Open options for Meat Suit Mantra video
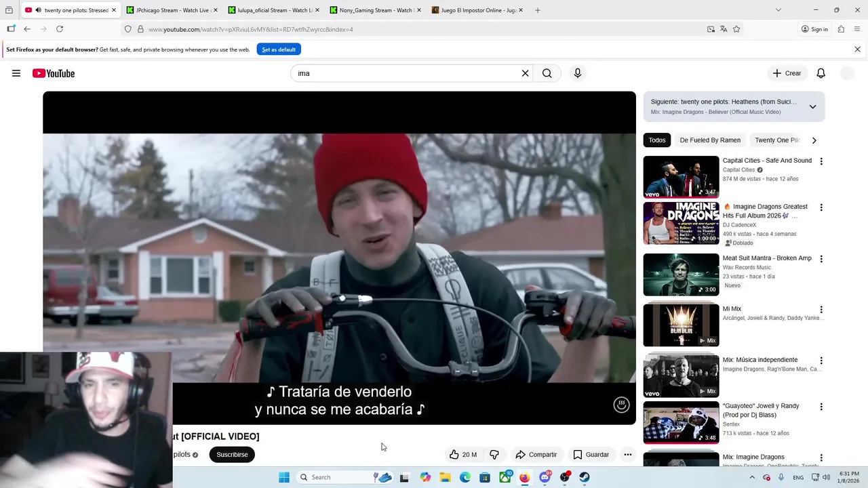Image resolution: width=868 pixels, height=488 pixels. click(821, 259)
